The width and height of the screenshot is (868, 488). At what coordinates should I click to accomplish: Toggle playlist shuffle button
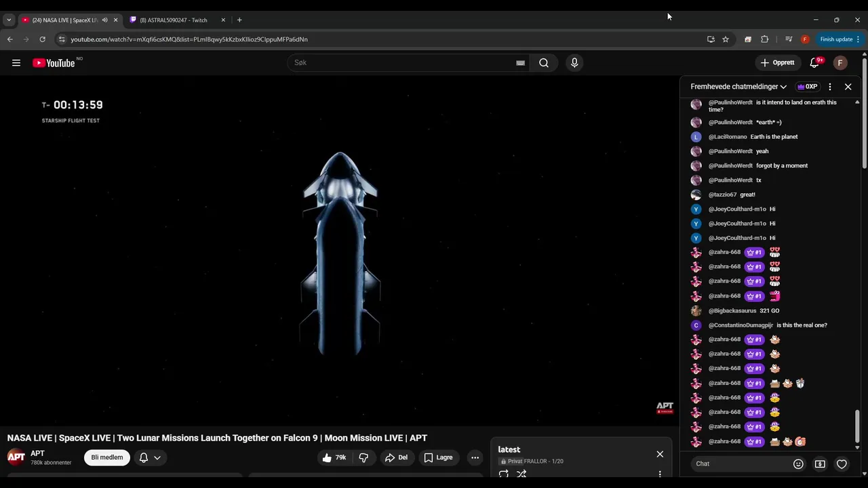[521, 474]
